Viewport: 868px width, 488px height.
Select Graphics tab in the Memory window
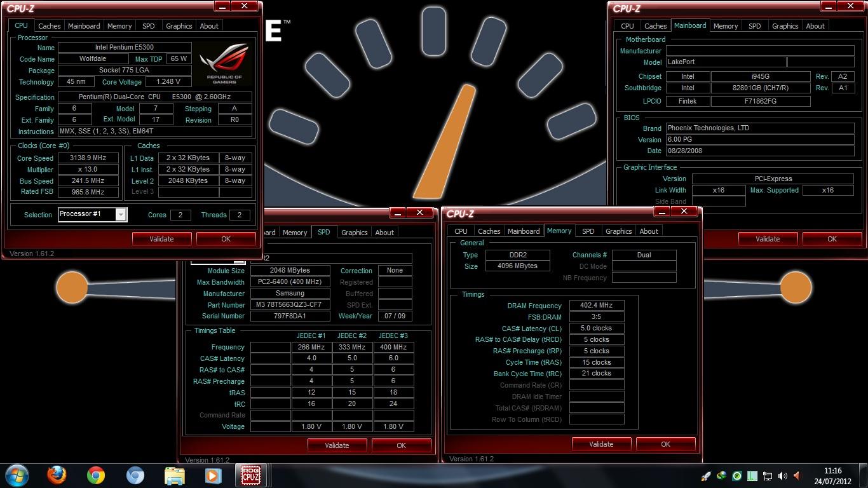[x=618, y=231]
